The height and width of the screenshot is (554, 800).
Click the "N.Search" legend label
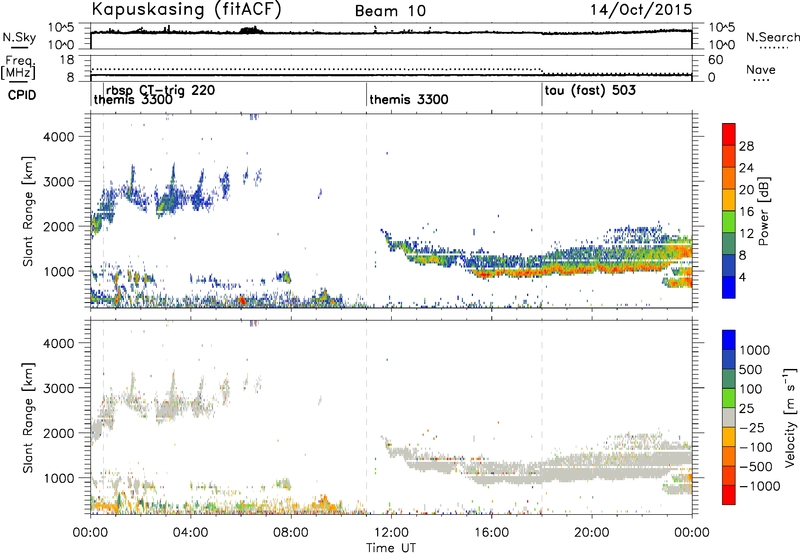(x=773, y=37)
